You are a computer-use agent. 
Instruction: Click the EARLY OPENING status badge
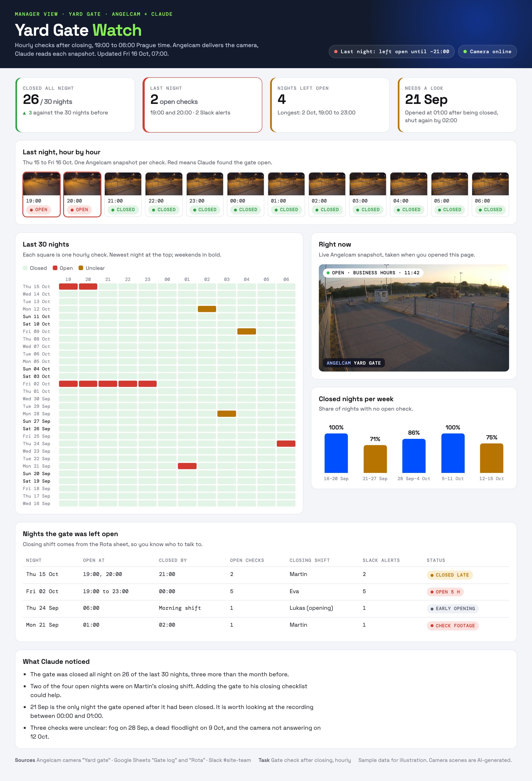[453, 609]
